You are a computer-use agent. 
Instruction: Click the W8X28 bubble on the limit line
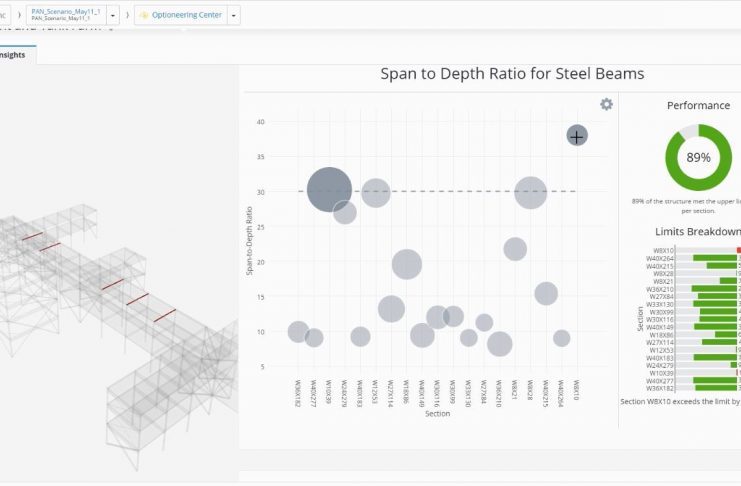pos(530,192)
